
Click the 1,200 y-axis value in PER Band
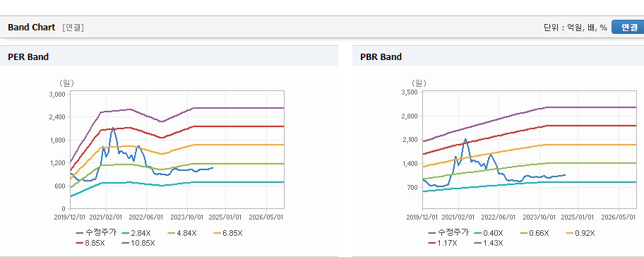[x=57, y=163]
